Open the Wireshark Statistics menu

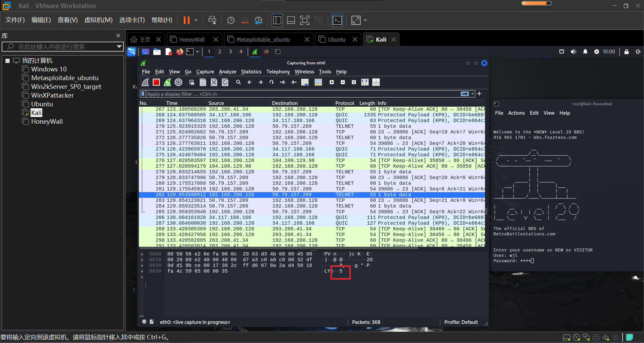251,72
